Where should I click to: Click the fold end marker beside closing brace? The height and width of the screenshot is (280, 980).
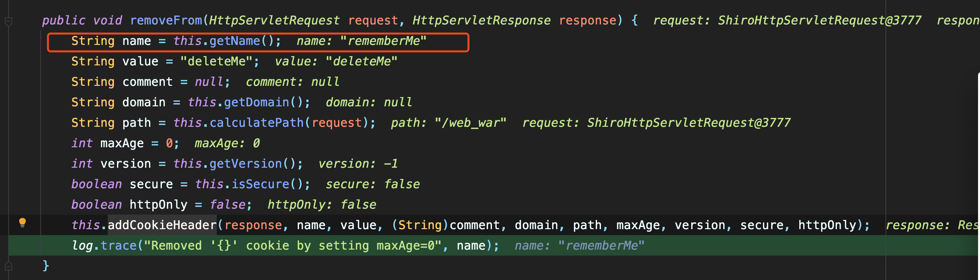(x=8, y=266)
